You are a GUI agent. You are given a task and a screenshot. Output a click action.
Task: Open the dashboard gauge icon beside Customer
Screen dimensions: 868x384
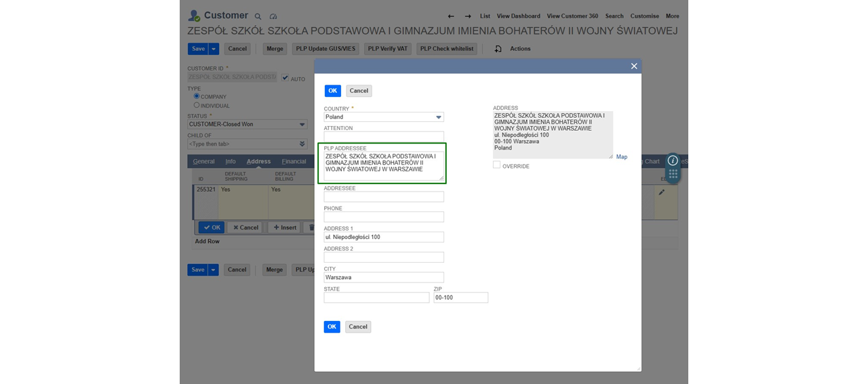(x=273, y=16)
